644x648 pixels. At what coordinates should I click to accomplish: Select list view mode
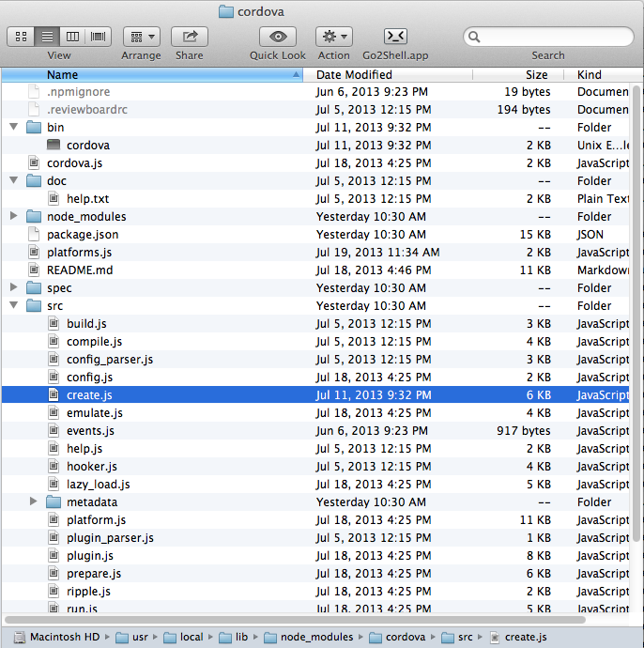(46, 37)
